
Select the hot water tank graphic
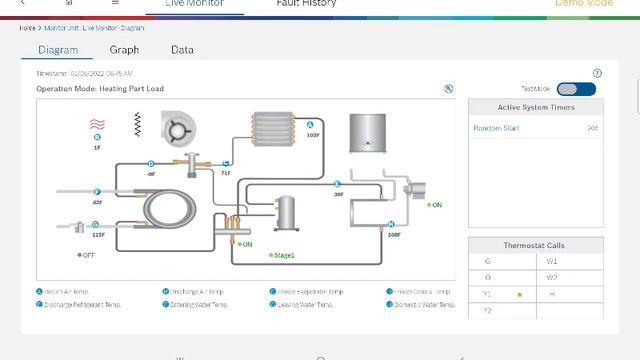pyautogui.click(x=368, y=133)
